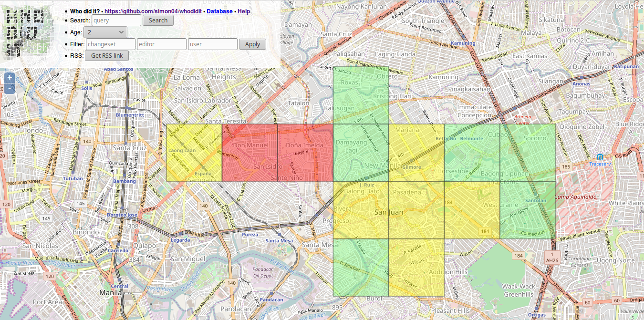Click the Pureza station label
The height and width of the screenshot is (320, 644).
pyautogui.click(x=250, y=235)
